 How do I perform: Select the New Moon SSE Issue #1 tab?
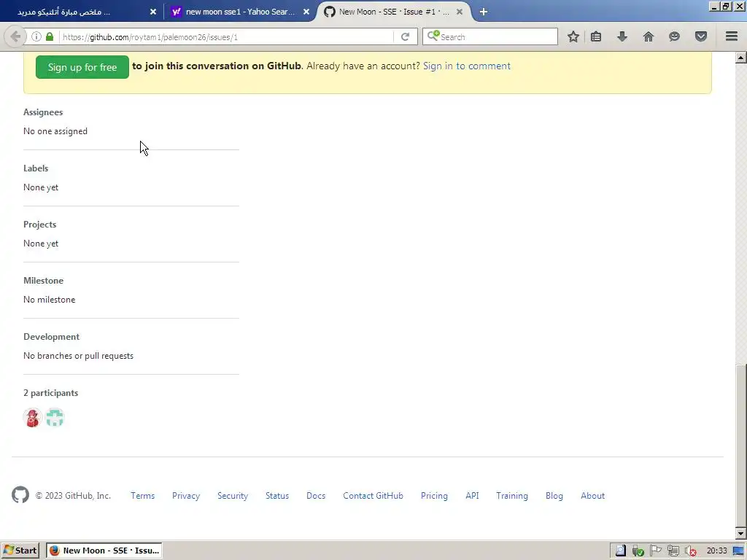tap(394, 12)
